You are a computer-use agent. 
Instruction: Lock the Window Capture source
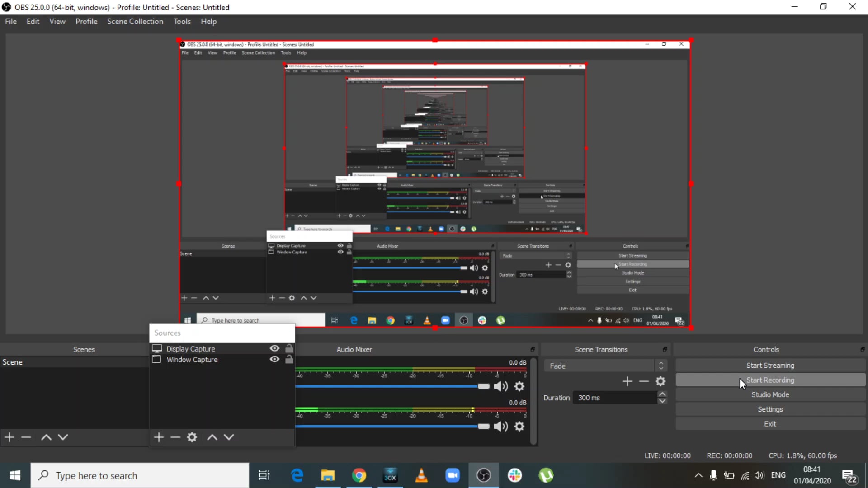point(289,359)
